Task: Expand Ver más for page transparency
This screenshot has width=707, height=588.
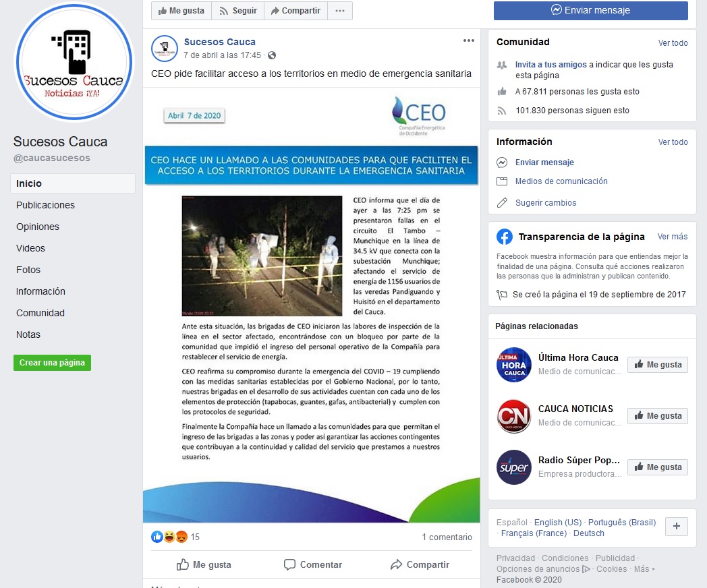Action: coord(673,237)
